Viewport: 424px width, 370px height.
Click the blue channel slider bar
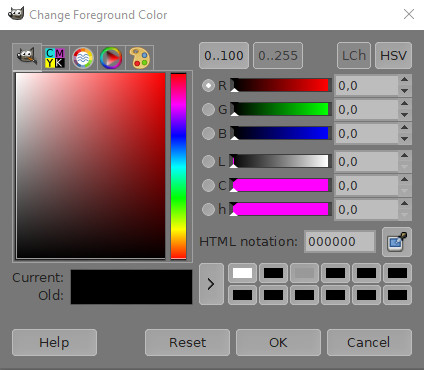click(x=281, y=133)
